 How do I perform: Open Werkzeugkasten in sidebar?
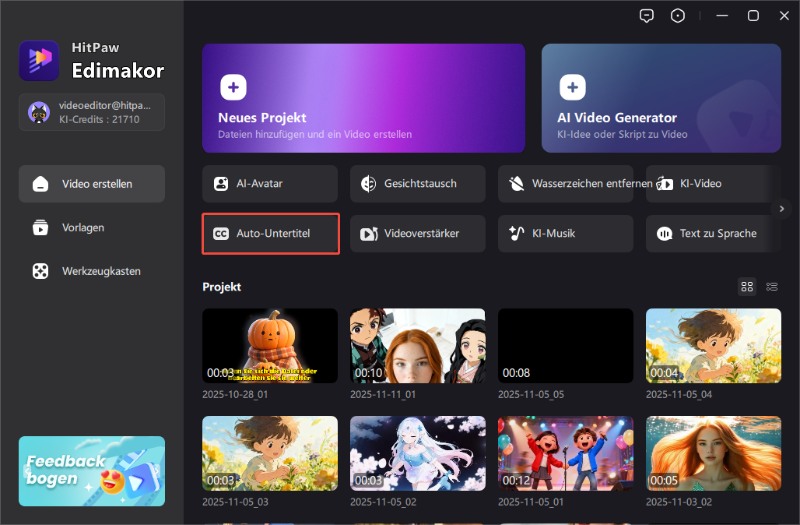91,271
